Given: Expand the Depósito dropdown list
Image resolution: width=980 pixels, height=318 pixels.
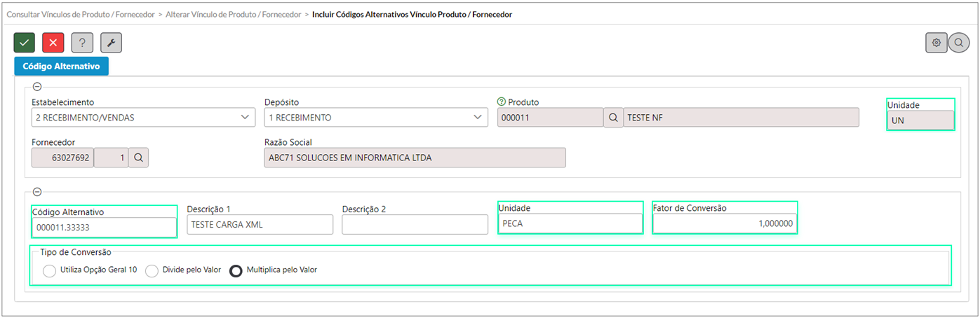Looking at the screenshot, I should pyautogui.click(x=375, y=118).
